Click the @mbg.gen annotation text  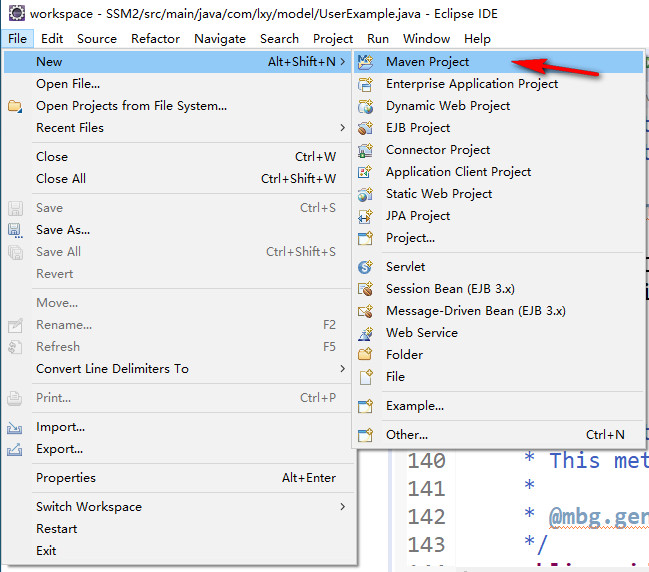click(599, 517)
